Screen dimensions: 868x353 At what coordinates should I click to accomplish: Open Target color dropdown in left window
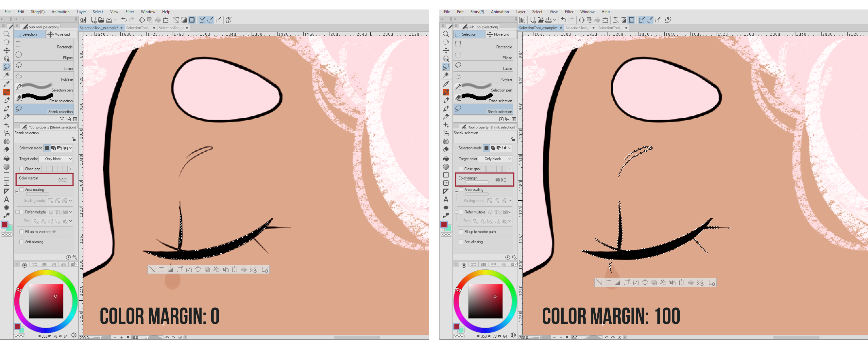pos(56,159)
